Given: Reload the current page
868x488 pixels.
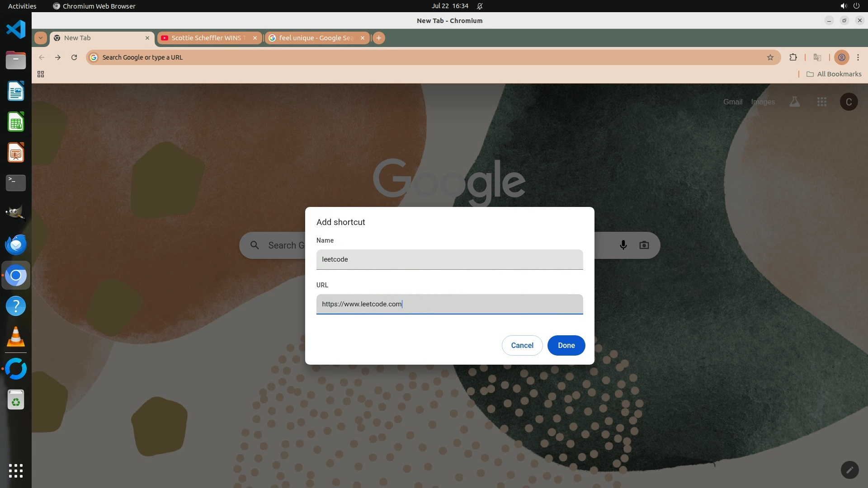Looking at the screenshot, I should pyautogui.click(x=74, y=57).
